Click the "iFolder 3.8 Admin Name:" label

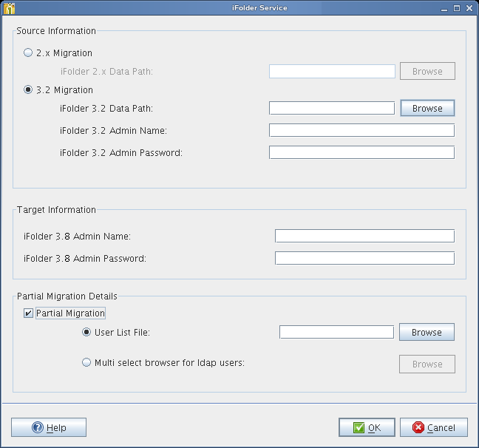[78, 237]
